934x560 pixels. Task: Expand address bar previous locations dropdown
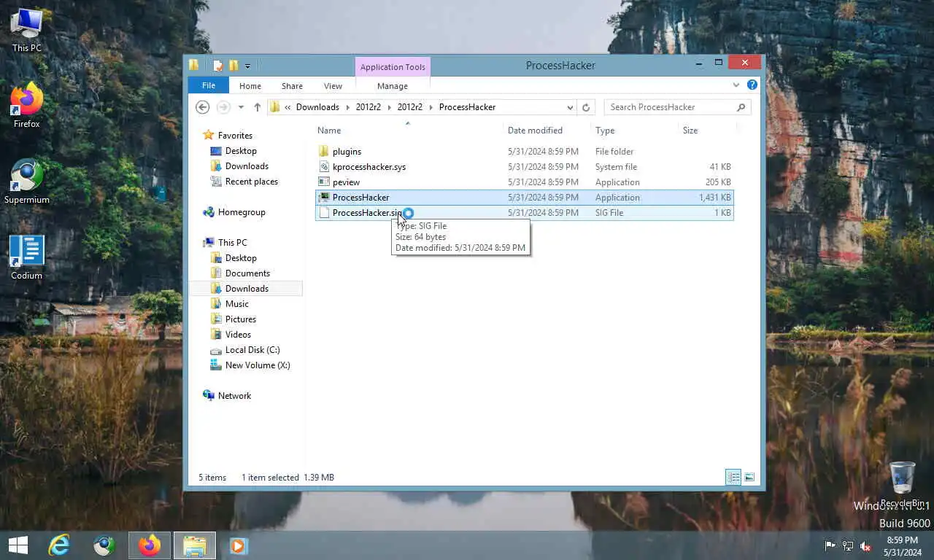pos(570,107)
